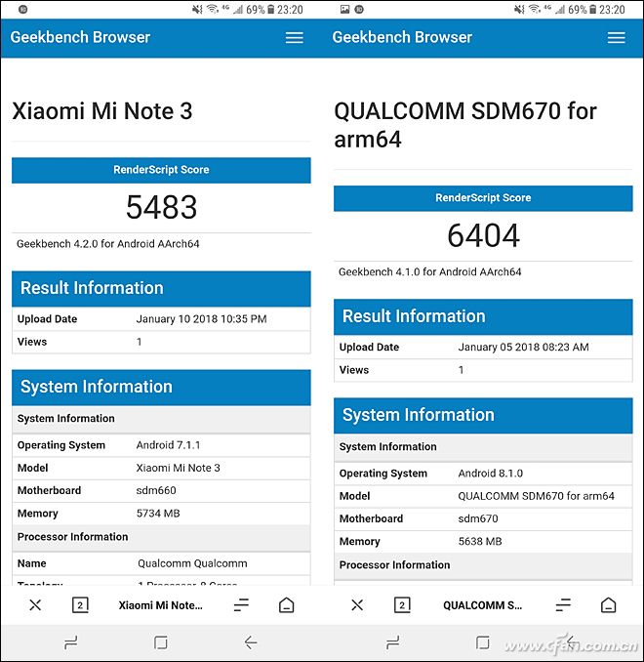
Task: Click 'Processor Information' row on right screen
Action: point(483,565)
